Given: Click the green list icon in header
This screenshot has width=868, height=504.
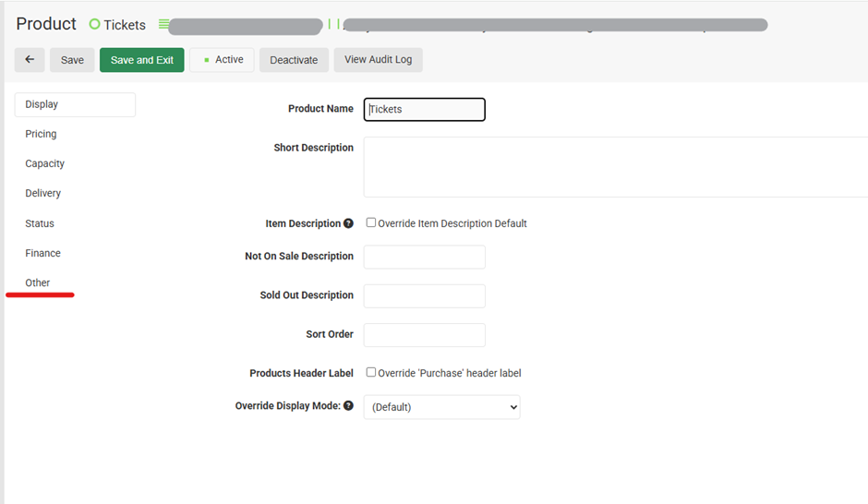Looking at the screenshot, I should click(163, 24).
